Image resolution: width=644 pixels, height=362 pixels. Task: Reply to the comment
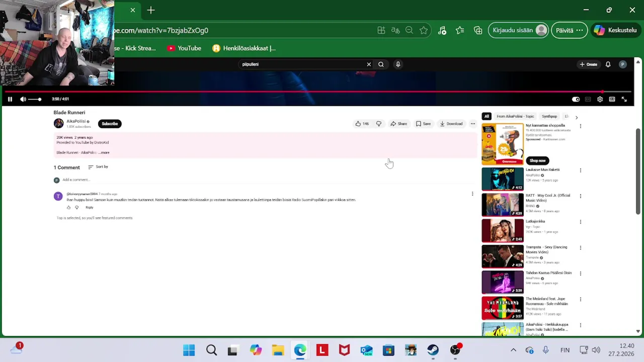tap(89, 208)
